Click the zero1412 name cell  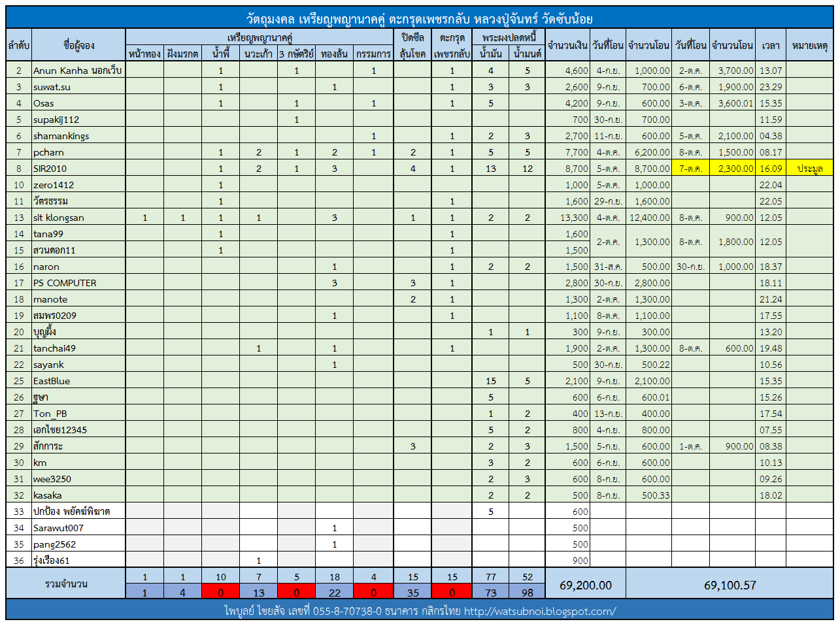[x=78, y=185]
